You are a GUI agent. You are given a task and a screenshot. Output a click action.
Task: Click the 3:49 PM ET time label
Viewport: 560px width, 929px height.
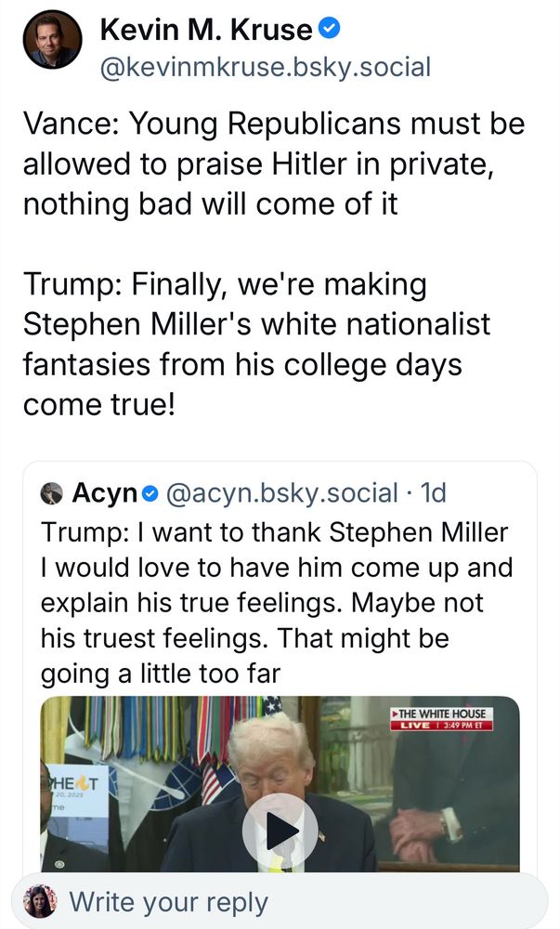(x=462, y=726)
